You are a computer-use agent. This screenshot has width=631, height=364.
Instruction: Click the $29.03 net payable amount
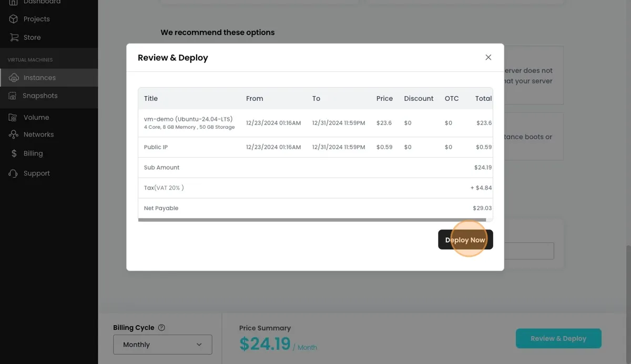coord(482,208)
